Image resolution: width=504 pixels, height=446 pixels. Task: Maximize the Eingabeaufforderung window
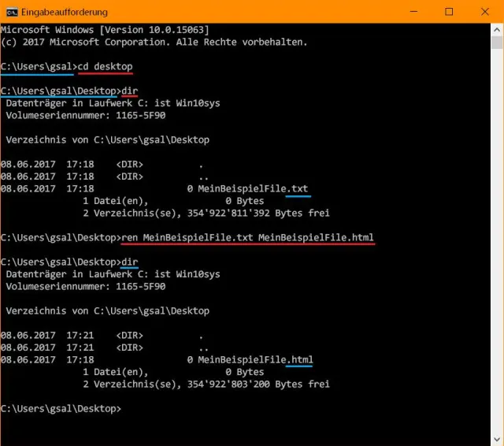450,12
